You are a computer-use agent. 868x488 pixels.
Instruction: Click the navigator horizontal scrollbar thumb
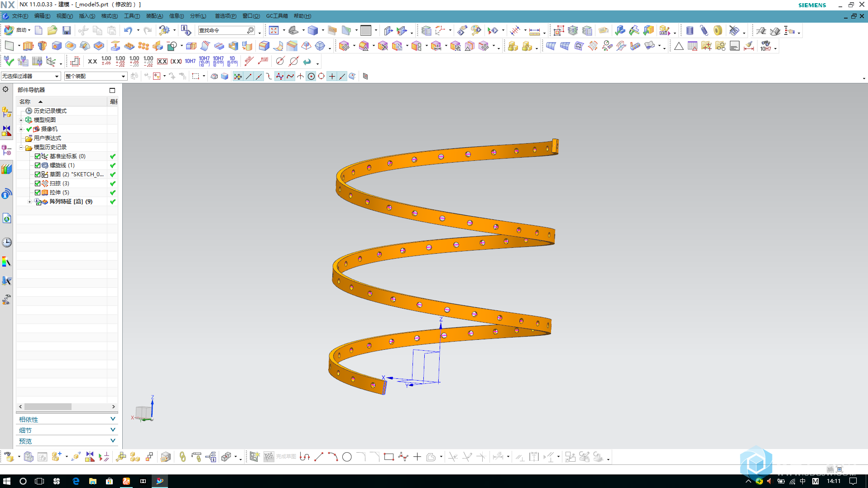pos(48,407)
